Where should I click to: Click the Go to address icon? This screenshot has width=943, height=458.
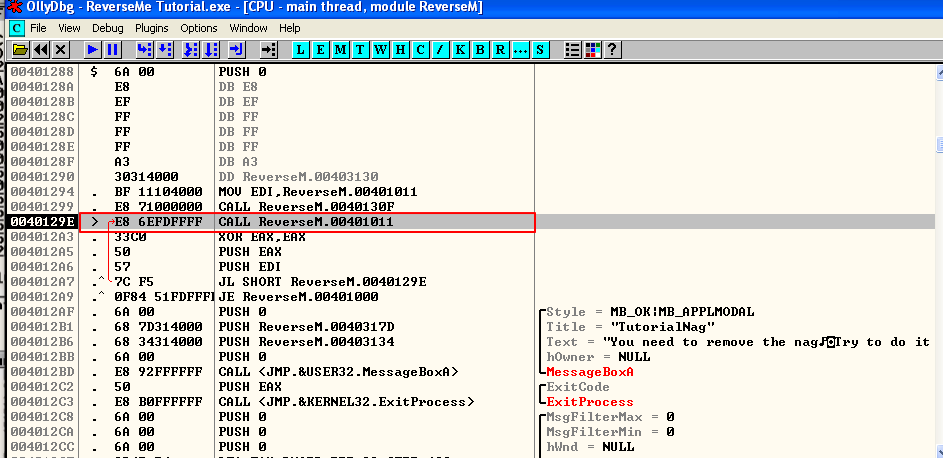[x=269, y=49]
